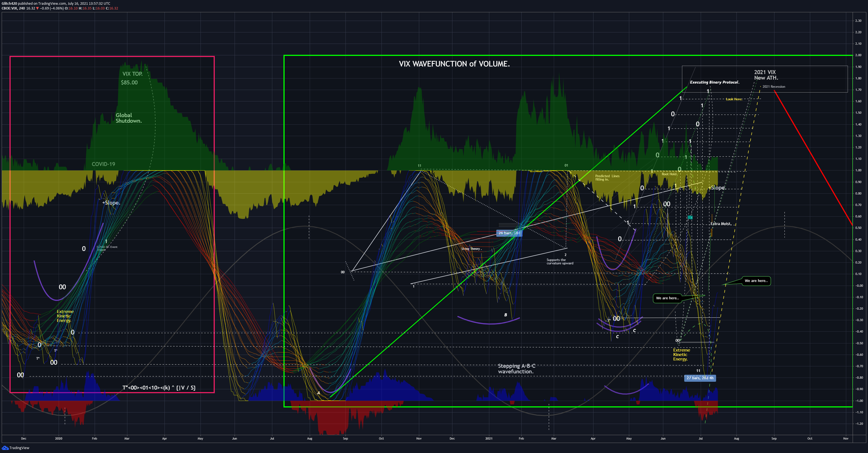Click the CBOE:VIX, 240 symbol label
Screen dimensions: 868x453
[13, 8]
